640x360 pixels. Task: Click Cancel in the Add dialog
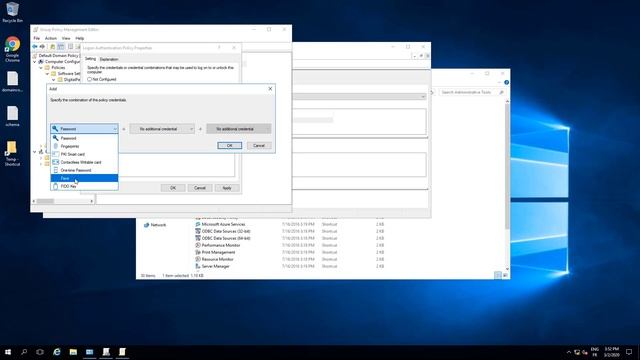point(259,145)
